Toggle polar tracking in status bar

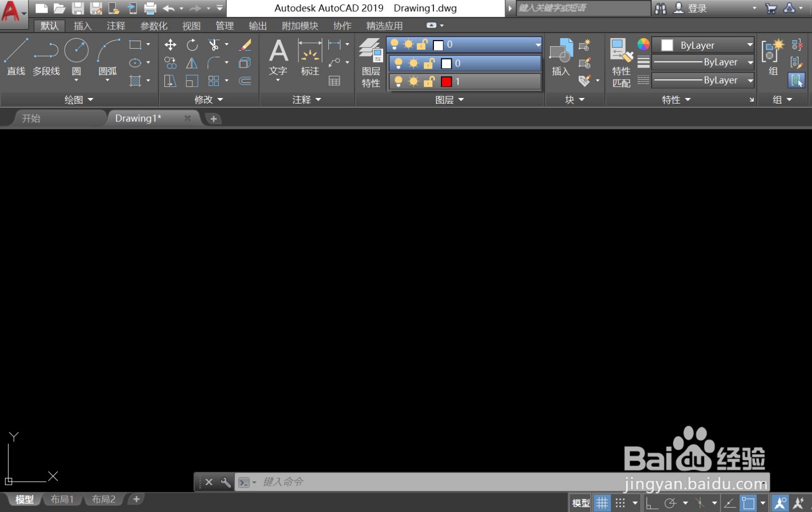pos(670,503)
